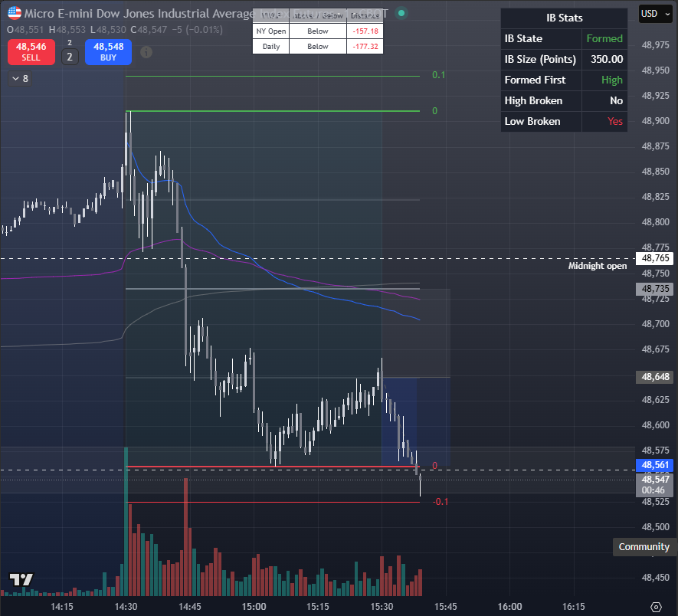Click the blue 48,548 BUY button
678x616 pixels.
click(108, 52)
